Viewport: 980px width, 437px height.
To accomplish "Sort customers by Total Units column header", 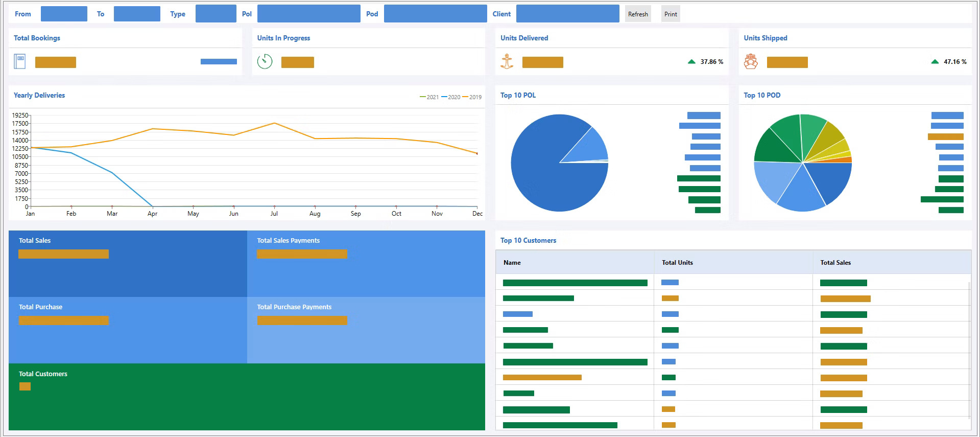I will point(677,263).
